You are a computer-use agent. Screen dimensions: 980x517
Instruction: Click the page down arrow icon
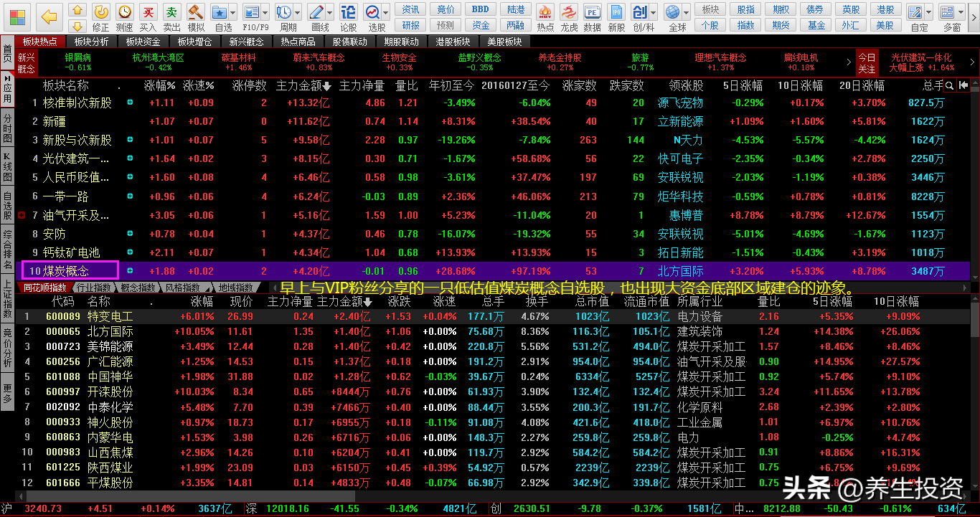(77, 27)
